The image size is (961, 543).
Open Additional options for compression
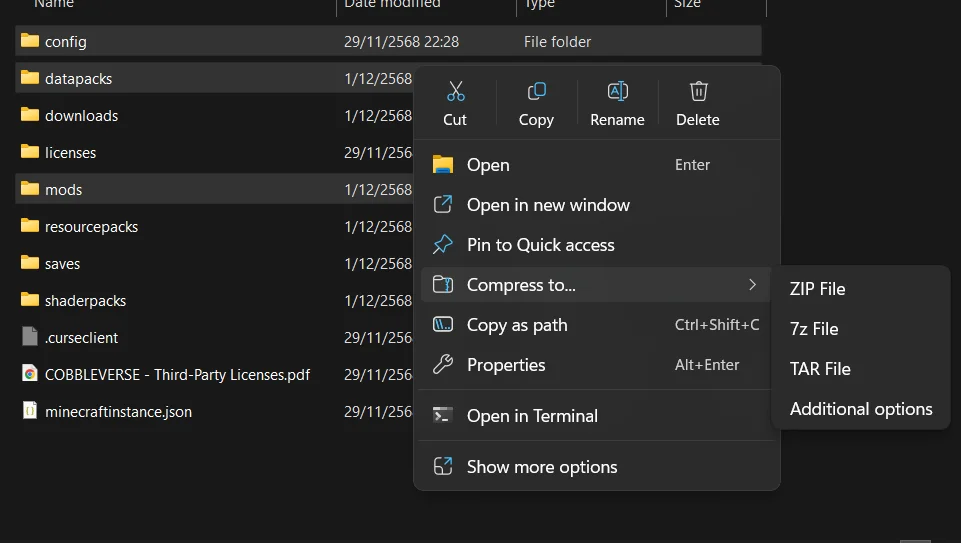pyautogui.click(x=860, y=409)
